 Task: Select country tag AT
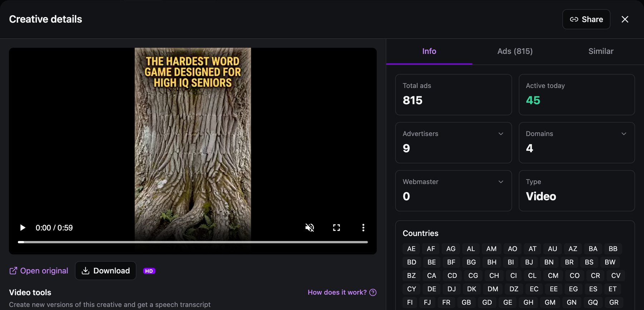coord(532,249)
